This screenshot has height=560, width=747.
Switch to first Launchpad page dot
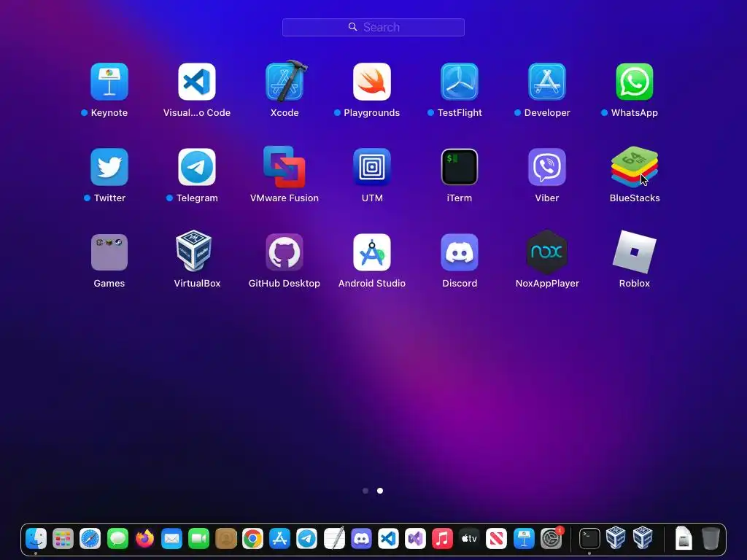pyautogui.click(x=365, y=491)
